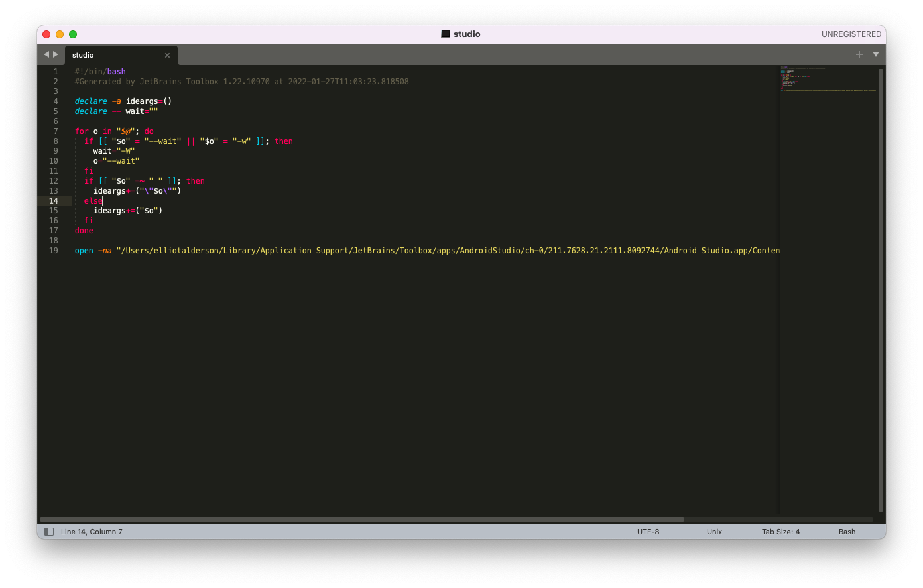Click line number 1 in the gutter

[56, 71]
